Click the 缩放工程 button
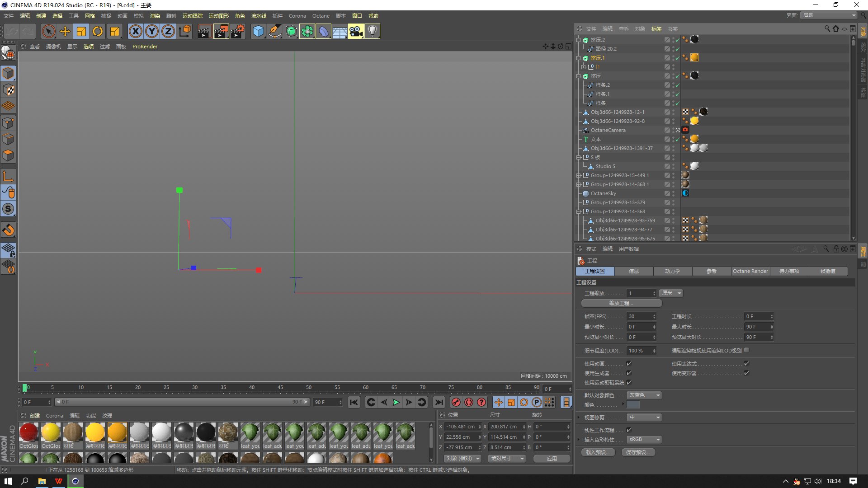868x488 pixels. 621,303
